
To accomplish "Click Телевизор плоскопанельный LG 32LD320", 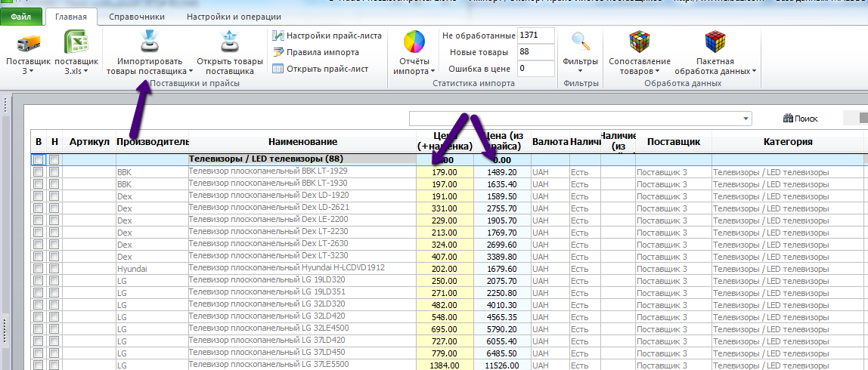I will pos(266,304).
